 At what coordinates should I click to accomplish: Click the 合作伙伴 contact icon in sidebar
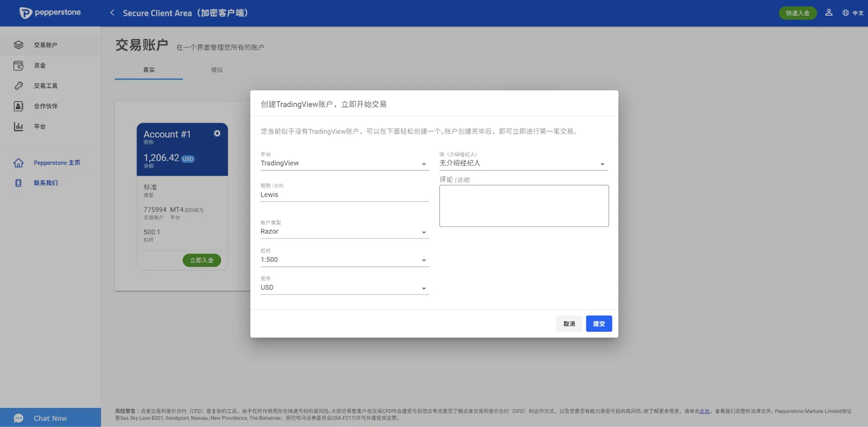[18, 106]
